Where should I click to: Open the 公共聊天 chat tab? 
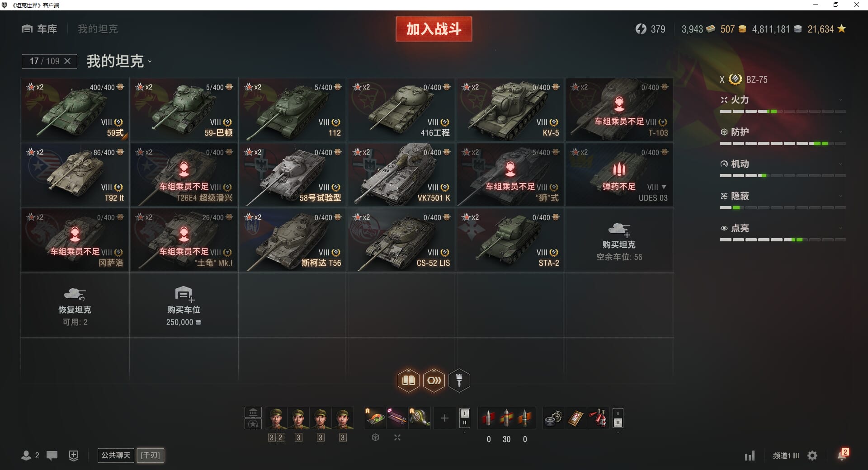[116, 455]
